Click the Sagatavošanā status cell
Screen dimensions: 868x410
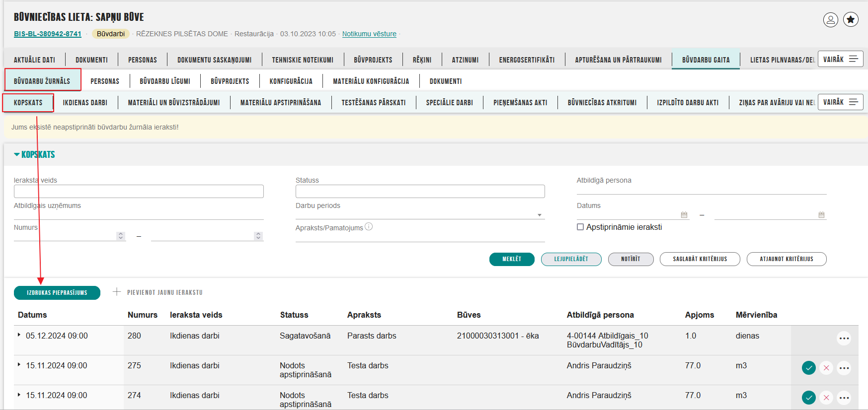pos(305,336)
